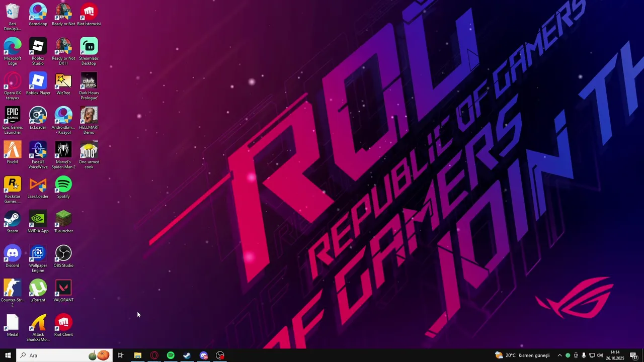Open Steam from the taskbar
This screenshot has height=362, width=644.
187,355
